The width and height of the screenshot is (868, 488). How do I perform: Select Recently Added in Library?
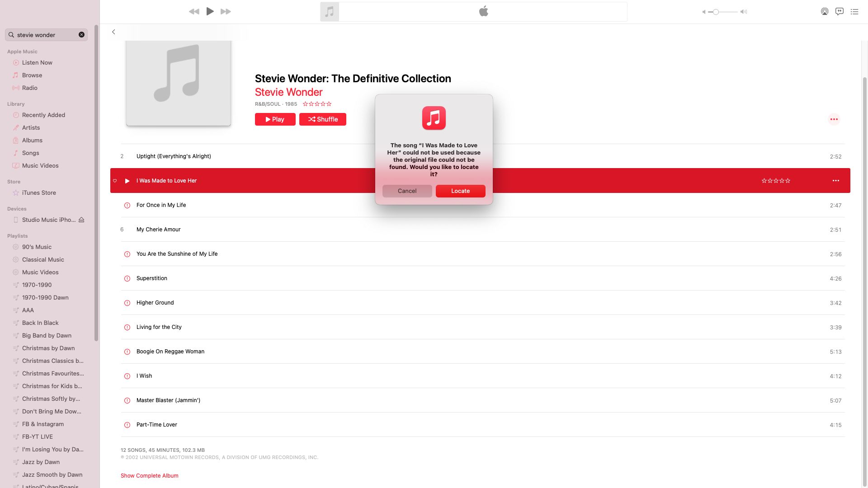click(43, 115)
